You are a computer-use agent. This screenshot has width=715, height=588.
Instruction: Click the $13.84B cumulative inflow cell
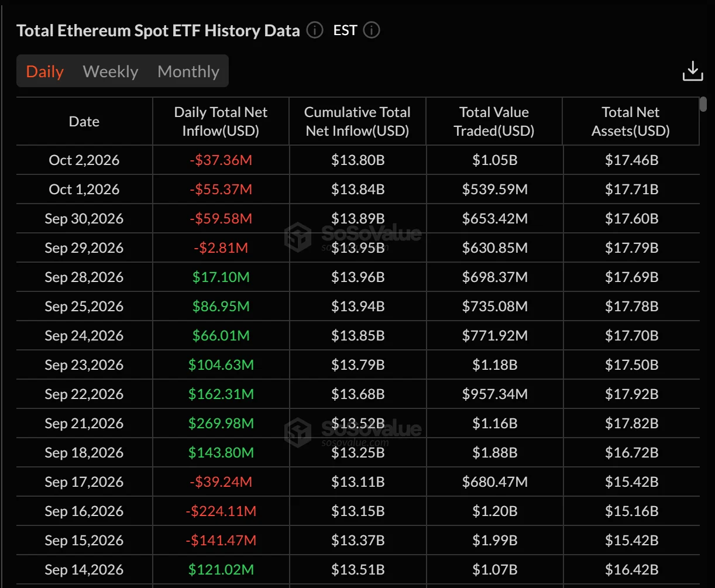(x=357, y=189)
